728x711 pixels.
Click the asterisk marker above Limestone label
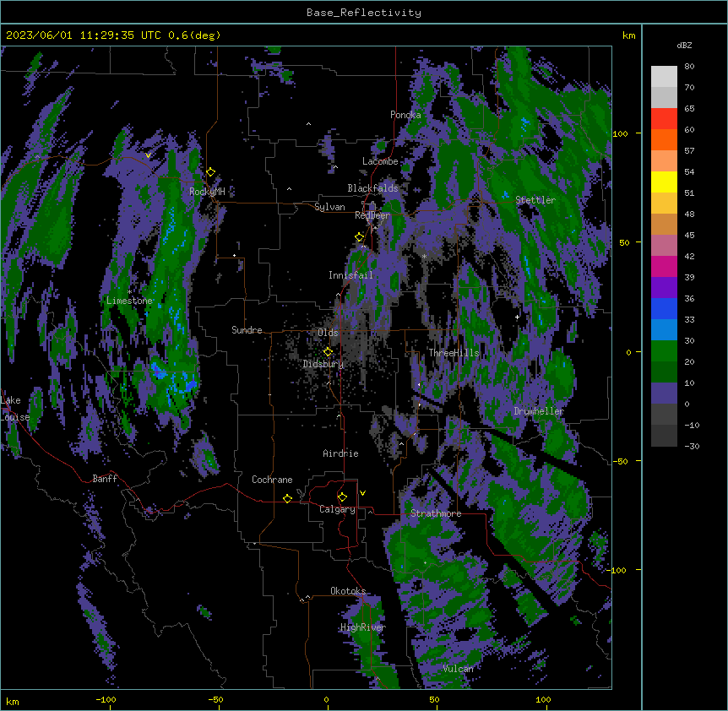click(129, 292)
